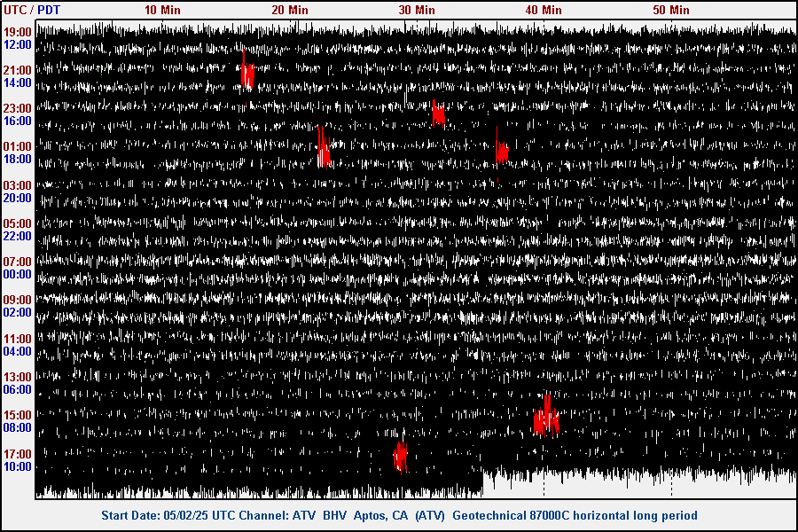Screen dimensions: 798x532
Task: Click the 16:00 PDT row label
Action: 18,121
